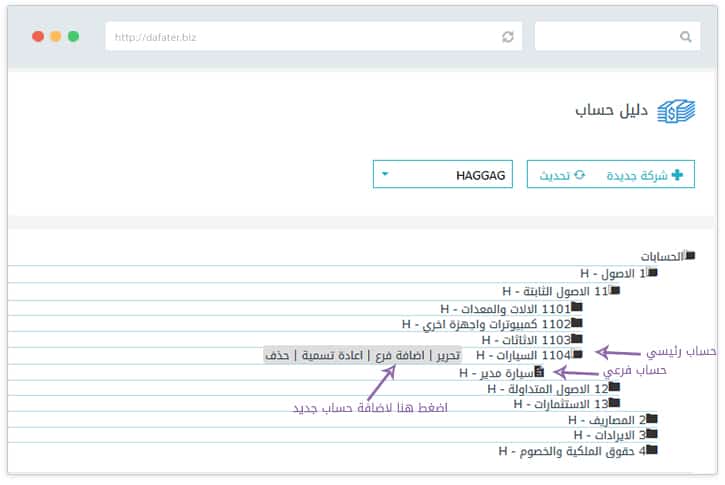
Task: Click folder icon for 2 المصاريف
Action: pyautogui.click(x=651, y=420)
